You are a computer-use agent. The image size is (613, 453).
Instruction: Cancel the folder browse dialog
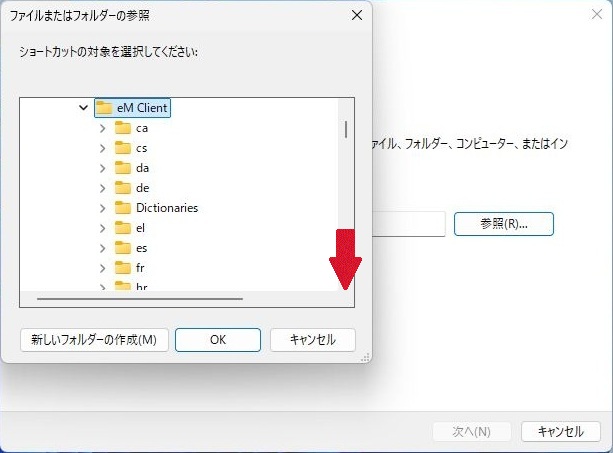point(312,340)
